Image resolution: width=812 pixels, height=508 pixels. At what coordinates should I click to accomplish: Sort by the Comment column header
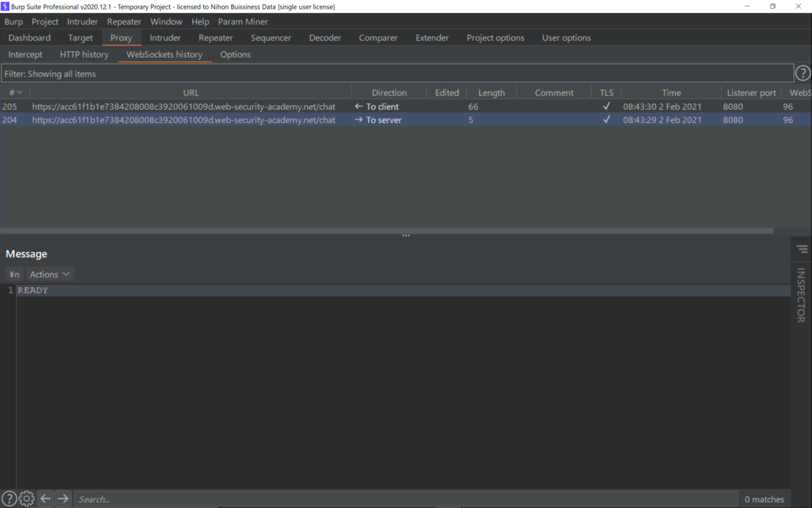pyautogui.click(x=554, y=93)
